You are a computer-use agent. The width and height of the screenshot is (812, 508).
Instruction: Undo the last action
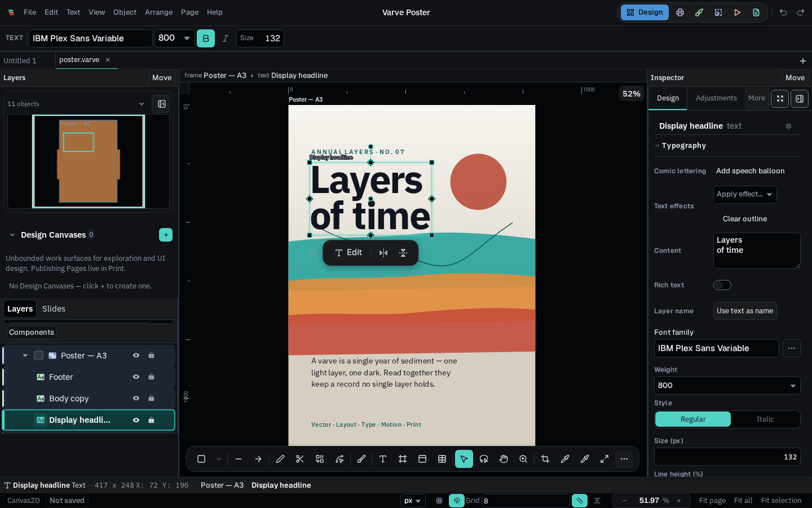coord(783,12)
